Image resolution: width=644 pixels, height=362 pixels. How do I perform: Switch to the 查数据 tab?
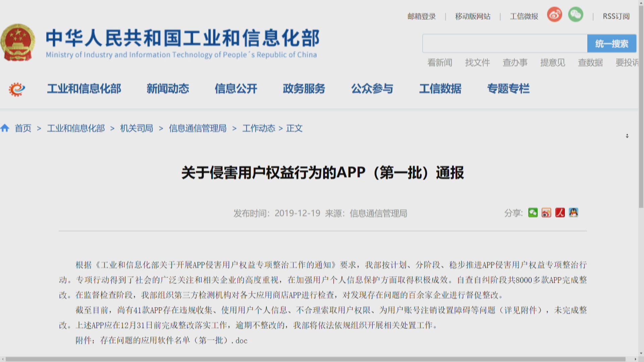click(590, 62)
